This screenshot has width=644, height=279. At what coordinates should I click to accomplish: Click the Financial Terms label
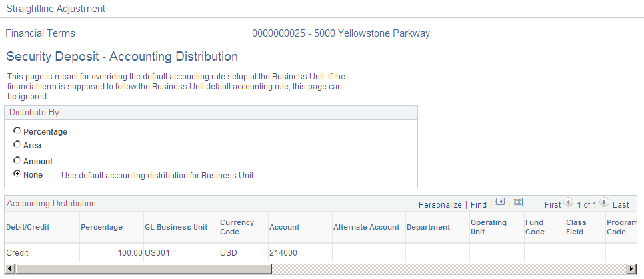(40, 33)
